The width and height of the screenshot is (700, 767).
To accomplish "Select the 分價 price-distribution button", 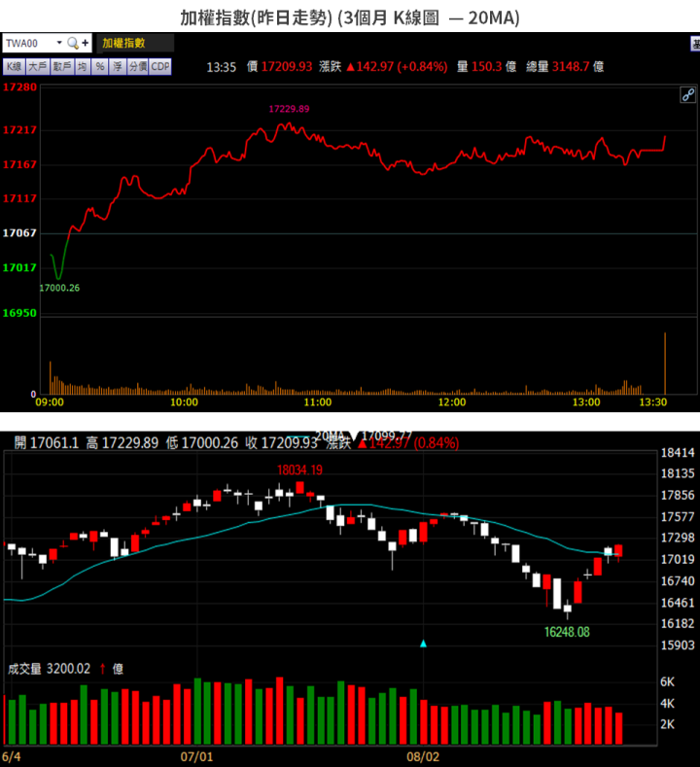I will point(138,66).
